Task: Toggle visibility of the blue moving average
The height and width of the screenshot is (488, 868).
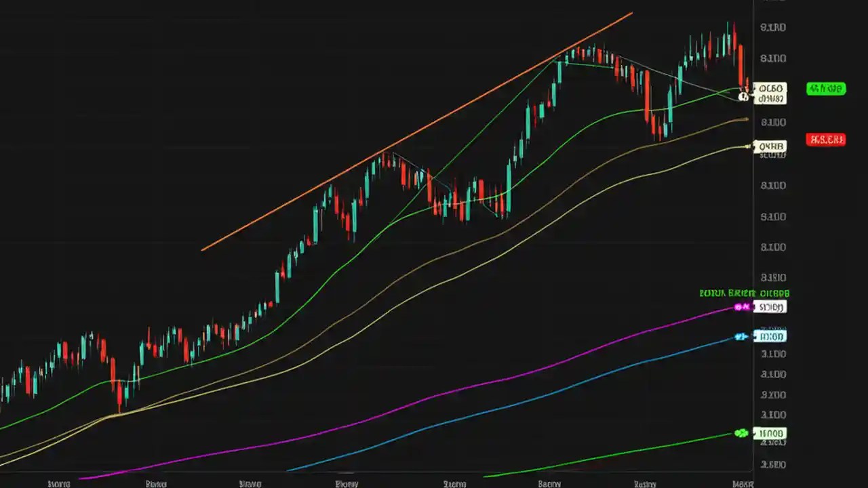Action: [739, 337]
